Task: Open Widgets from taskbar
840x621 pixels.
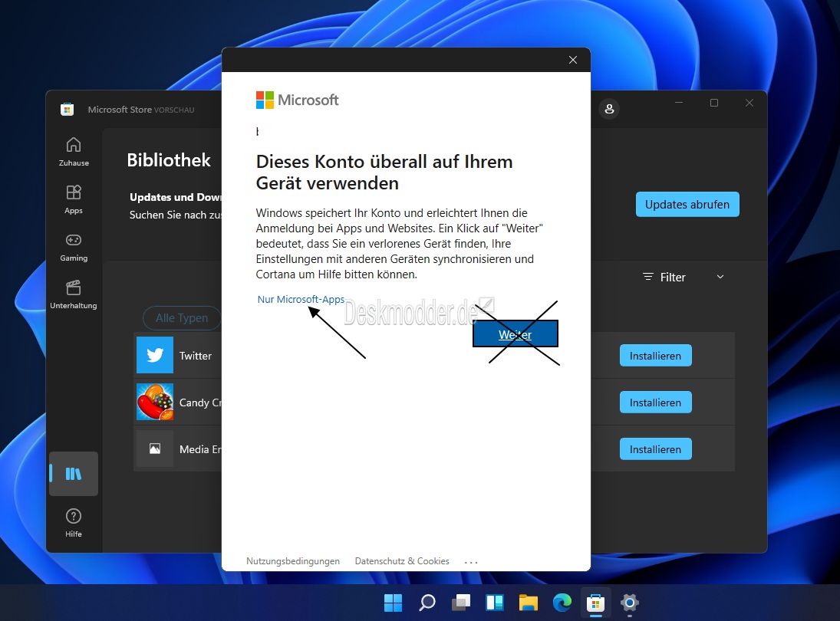Action: click(495, 603)
